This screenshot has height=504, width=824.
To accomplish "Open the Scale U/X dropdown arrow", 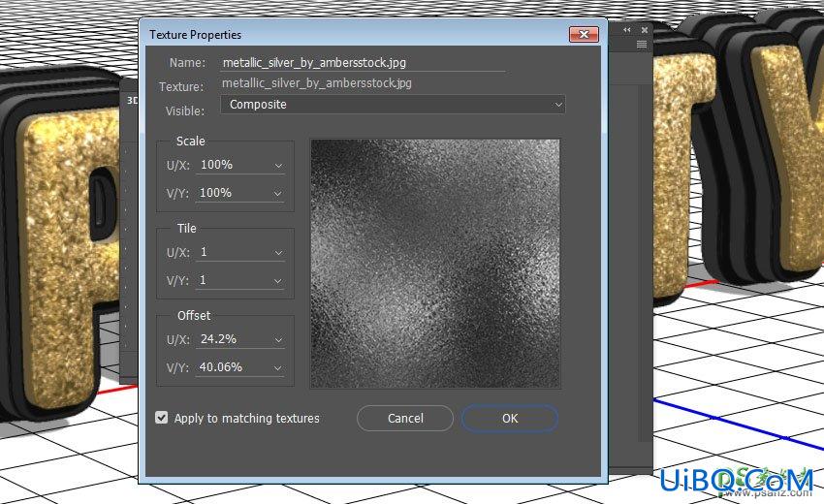I will [278, 166].
